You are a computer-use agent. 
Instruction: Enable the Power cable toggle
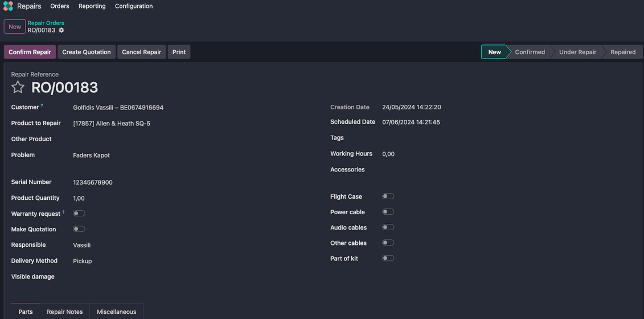[388, 212]
